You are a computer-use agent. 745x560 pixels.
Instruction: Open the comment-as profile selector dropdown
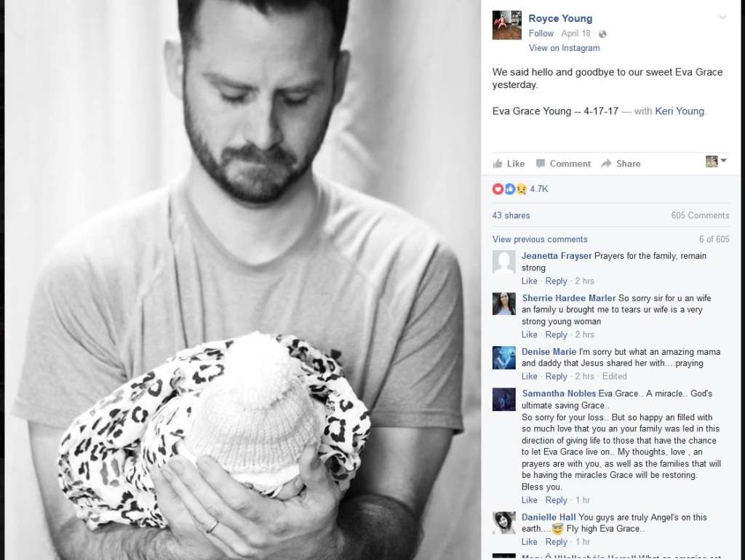click(717, 161)
